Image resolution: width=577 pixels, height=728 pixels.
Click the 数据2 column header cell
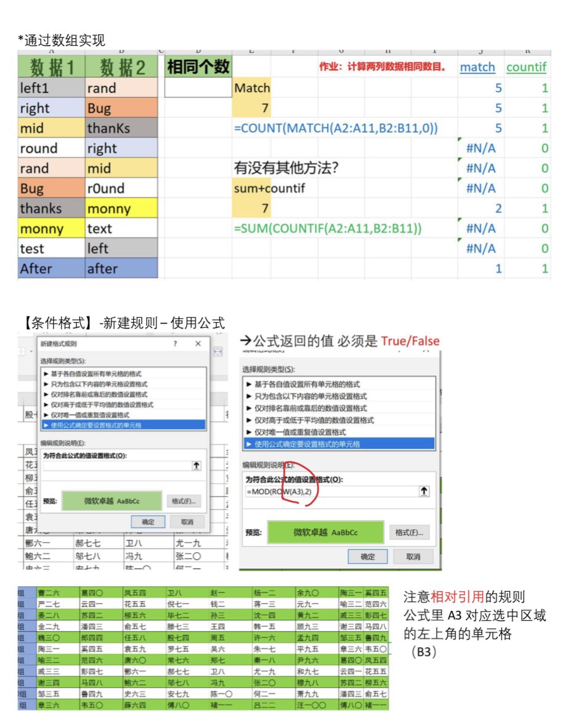(121, 67)
